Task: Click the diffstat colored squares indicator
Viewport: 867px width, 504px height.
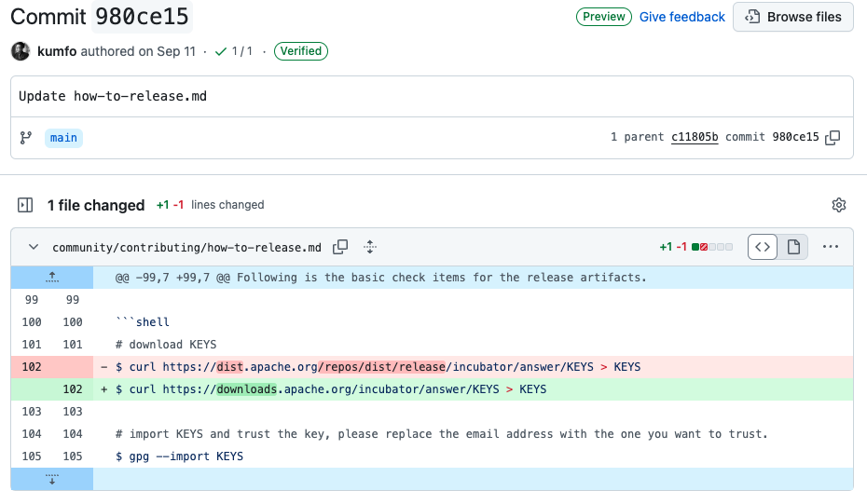Action: coord(712,247)
